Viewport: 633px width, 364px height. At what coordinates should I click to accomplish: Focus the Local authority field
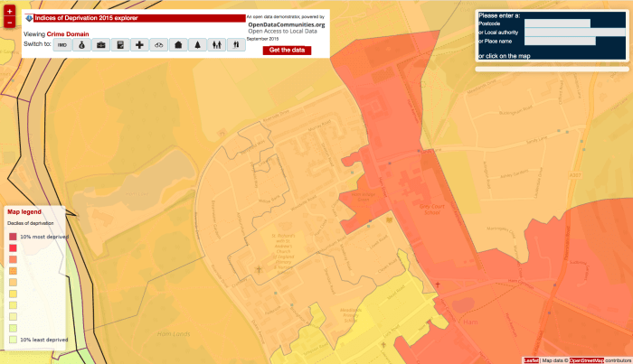(x=574, y=33)
